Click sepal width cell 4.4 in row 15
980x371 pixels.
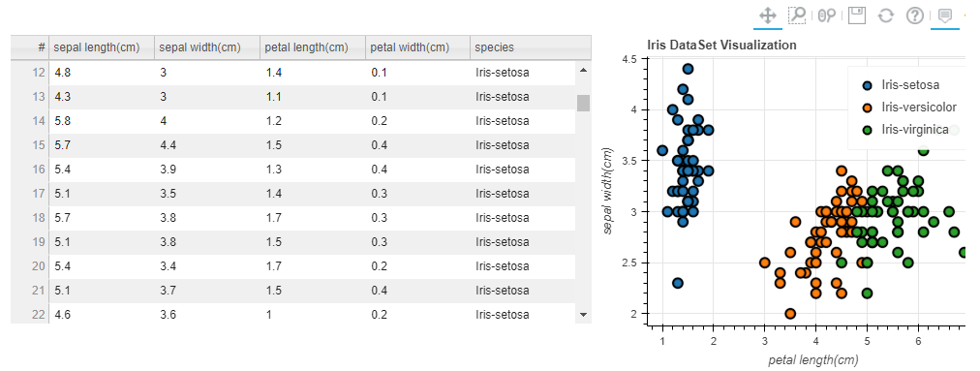207,145
